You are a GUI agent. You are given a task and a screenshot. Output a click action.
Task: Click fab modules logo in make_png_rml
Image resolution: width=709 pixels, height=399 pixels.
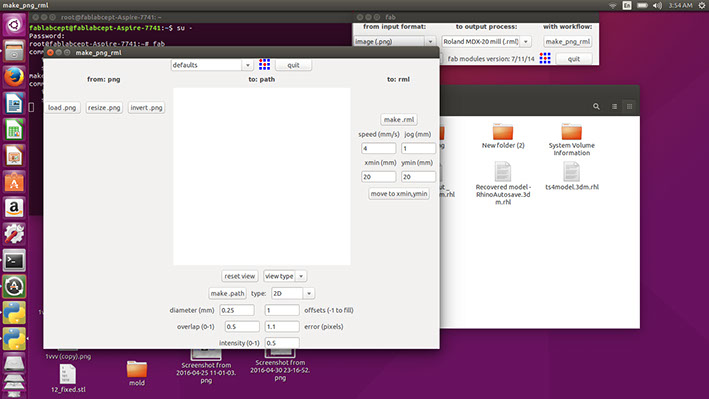[x=265, y=65]
